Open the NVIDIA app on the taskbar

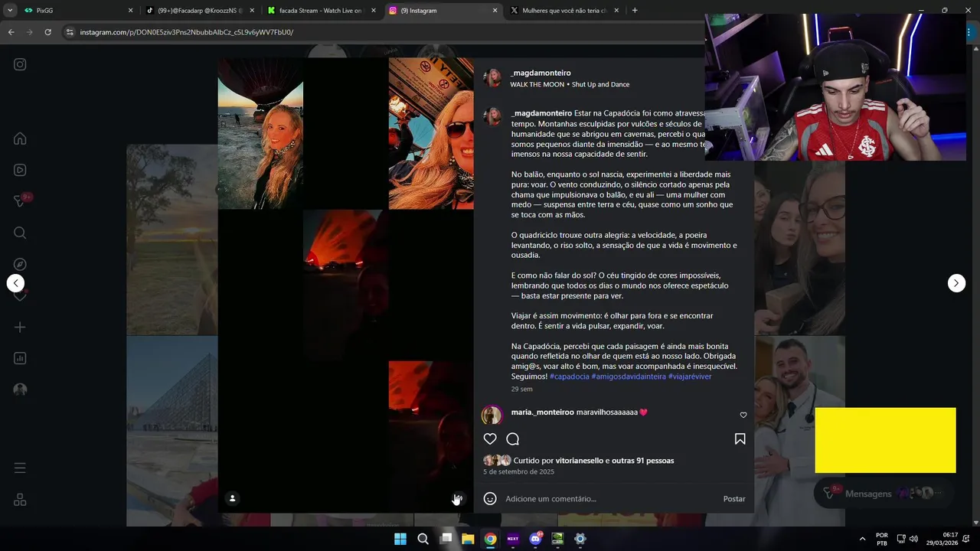557,539
